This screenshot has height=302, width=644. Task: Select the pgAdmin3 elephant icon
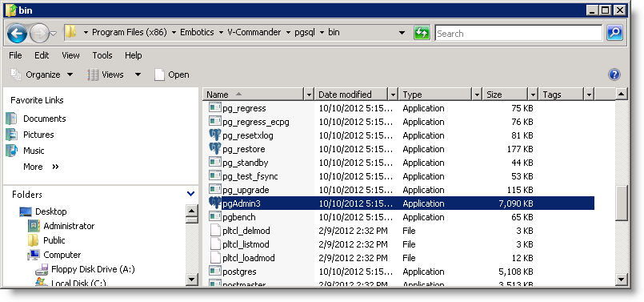(x=215, y=203)
